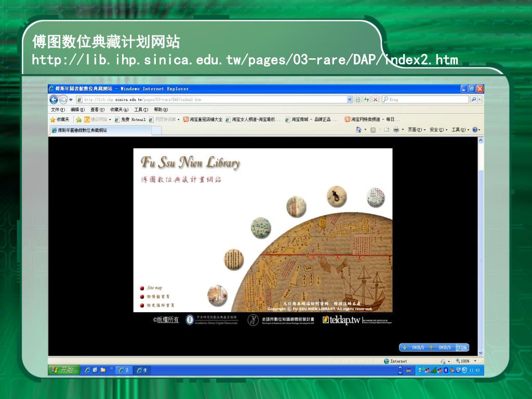Click the magnifier search button
Viewport: 532px width, 399px height.
pos(473,99)
